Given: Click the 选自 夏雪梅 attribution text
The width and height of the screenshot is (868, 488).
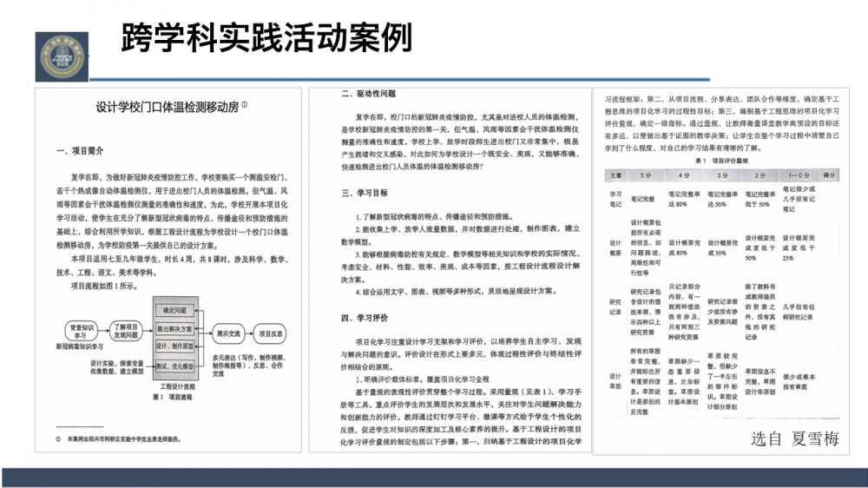Looking at the screenshot, I should click(x=794, y=439).
